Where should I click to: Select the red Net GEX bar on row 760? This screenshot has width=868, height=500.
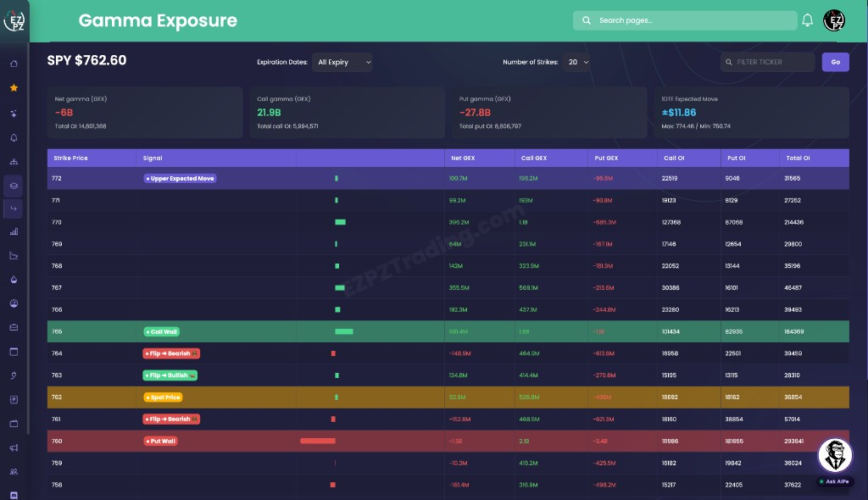318,442
